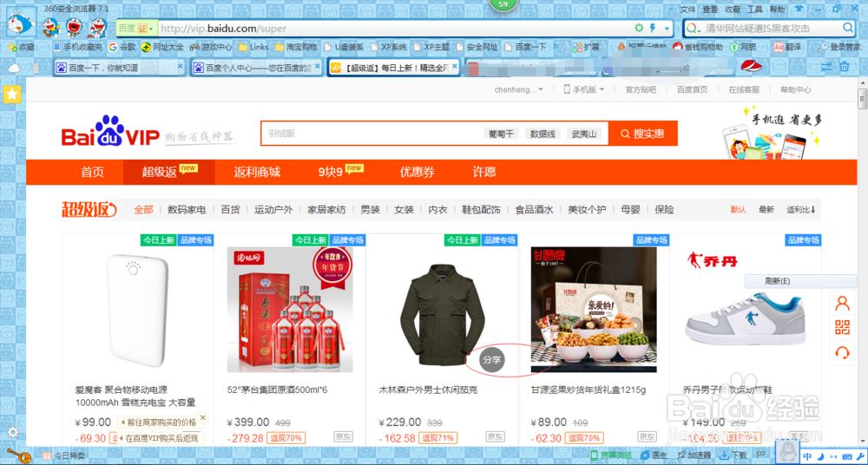Click the cloud icon left of tabs

(x=14, y=68)
